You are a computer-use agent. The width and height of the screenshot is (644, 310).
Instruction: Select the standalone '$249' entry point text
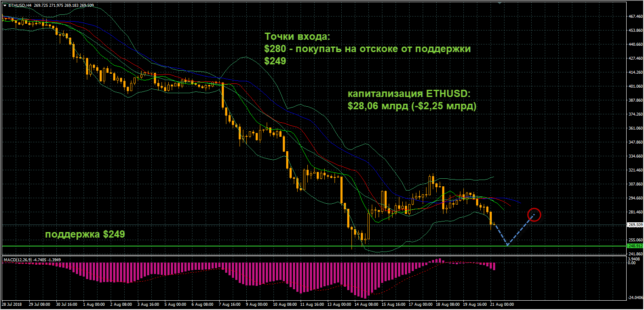pyautogui.click(x=275, y=61)
